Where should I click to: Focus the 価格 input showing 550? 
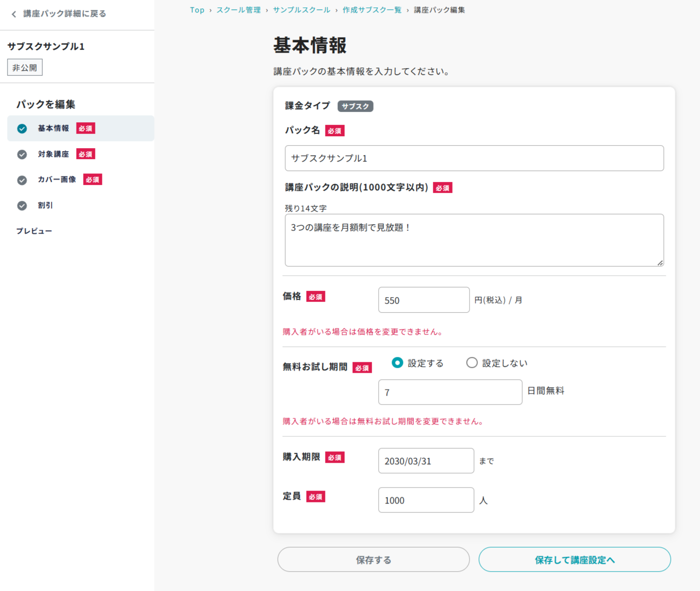pos(423,300)
